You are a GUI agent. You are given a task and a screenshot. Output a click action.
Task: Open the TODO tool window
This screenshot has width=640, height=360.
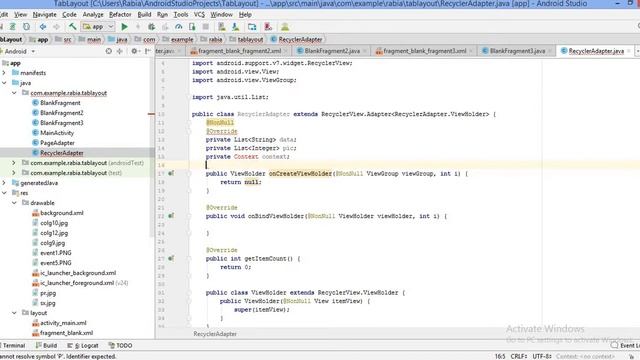(120, 346)
